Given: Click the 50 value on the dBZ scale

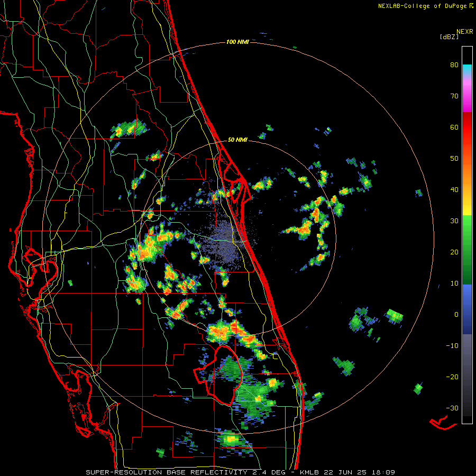Looking at the screenshot, I should (x=454, y=159).
